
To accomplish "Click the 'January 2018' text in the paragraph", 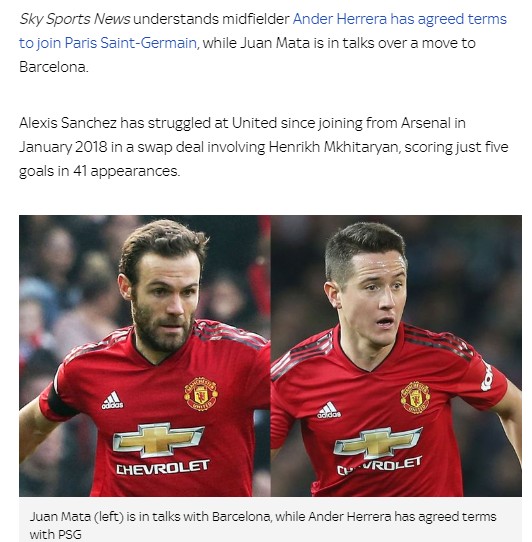I will [63, 147].
